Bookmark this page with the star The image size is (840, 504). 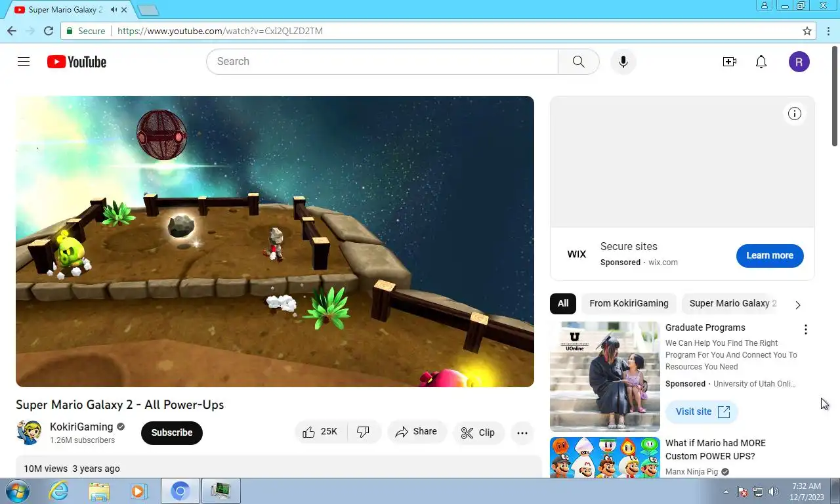click(807, 31)
